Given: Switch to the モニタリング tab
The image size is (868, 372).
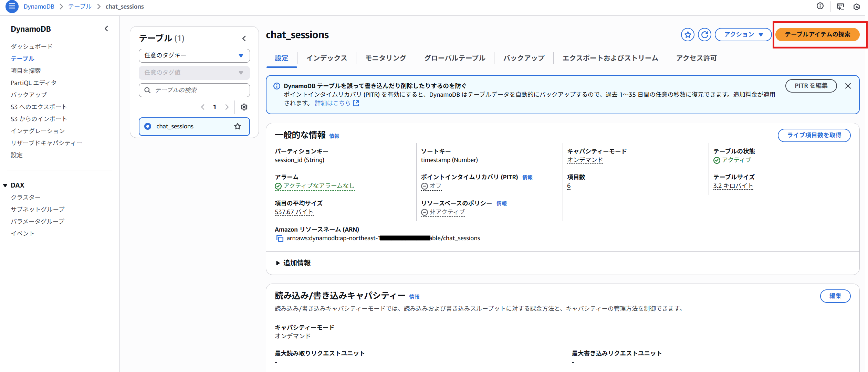Looking at the screenshot, I should tap(385, 58).
